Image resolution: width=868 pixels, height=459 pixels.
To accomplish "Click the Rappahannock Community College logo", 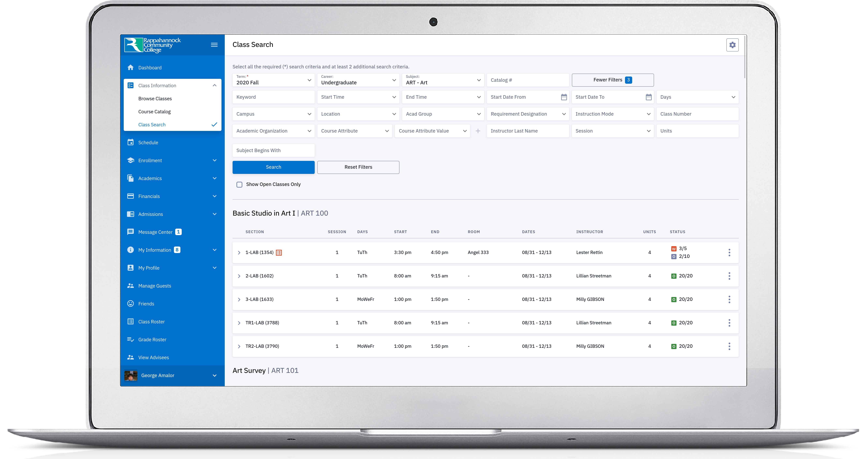I will [x=152, y=45].
